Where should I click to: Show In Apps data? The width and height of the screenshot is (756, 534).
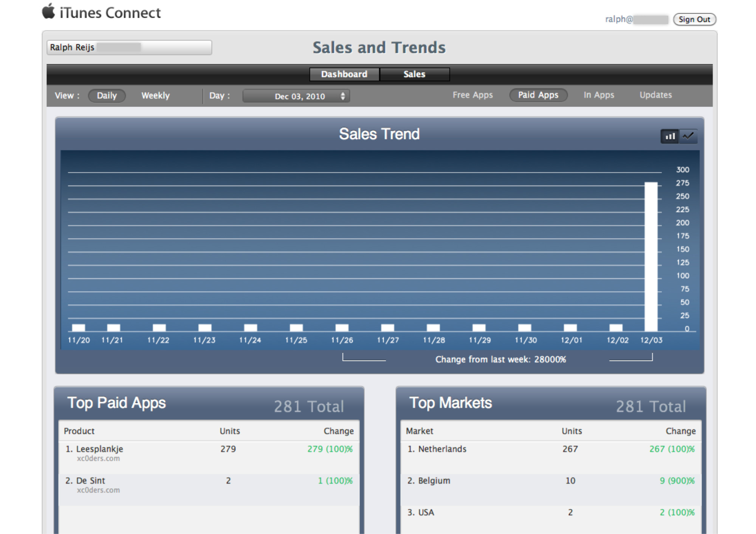(x=599, y=95)
